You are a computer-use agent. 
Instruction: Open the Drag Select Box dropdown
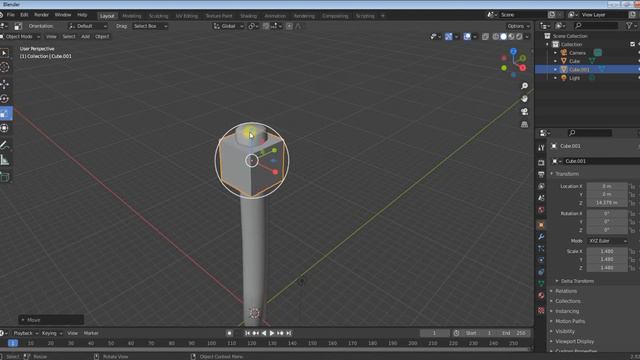point(150,26)
